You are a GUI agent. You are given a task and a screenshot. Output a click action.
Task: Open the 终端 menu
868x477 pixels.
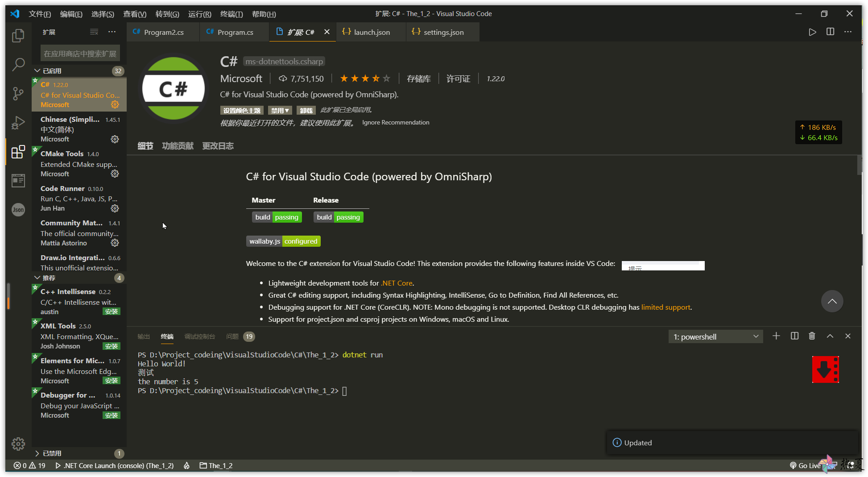pos(231,14)
